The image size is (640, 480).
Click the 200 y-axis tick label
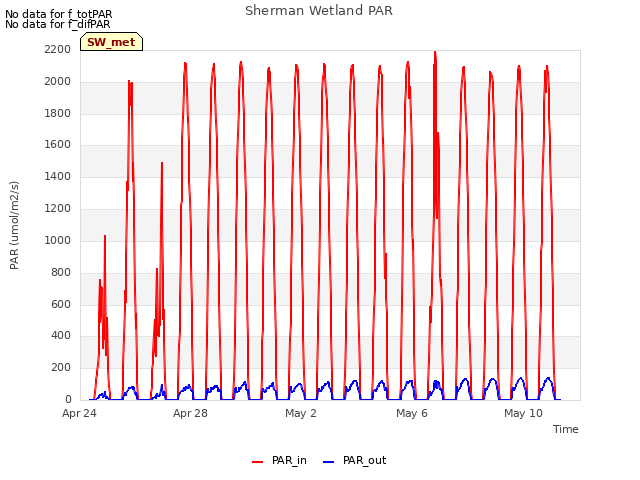[61, 367]
